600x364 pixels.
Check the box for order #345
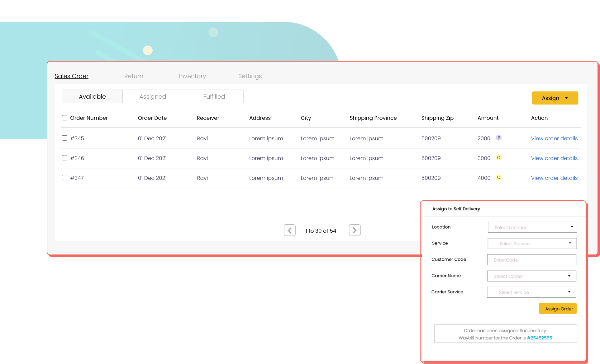[x=64, y=138]
